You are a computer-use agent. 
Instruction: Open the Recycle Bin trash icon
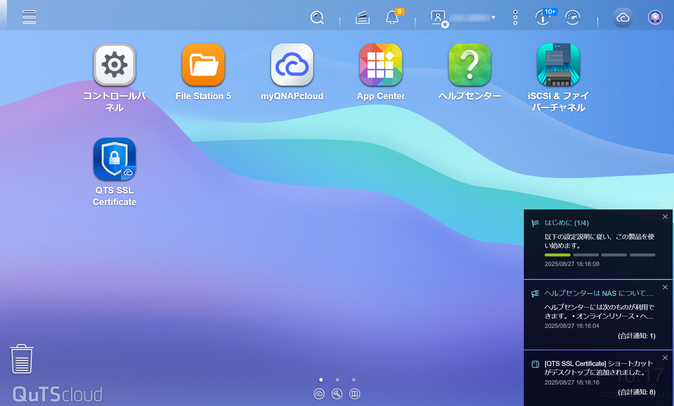[21, 359]
